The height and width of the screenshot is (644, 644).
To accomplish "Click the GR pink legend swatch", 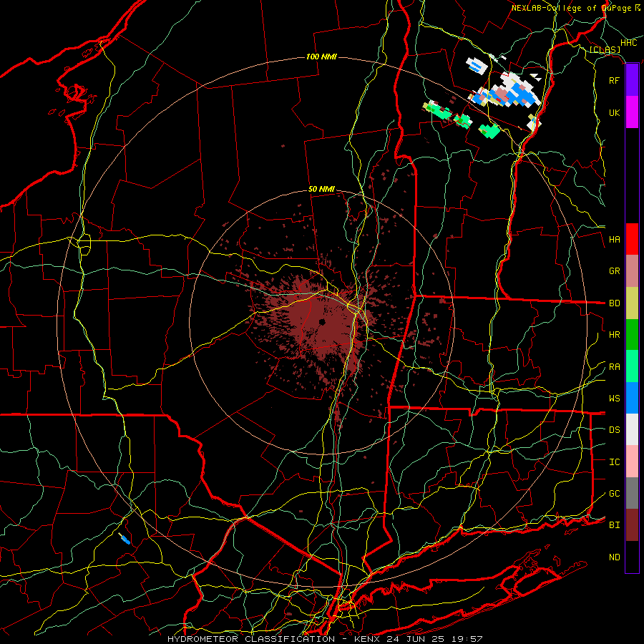I will point(632,271).
